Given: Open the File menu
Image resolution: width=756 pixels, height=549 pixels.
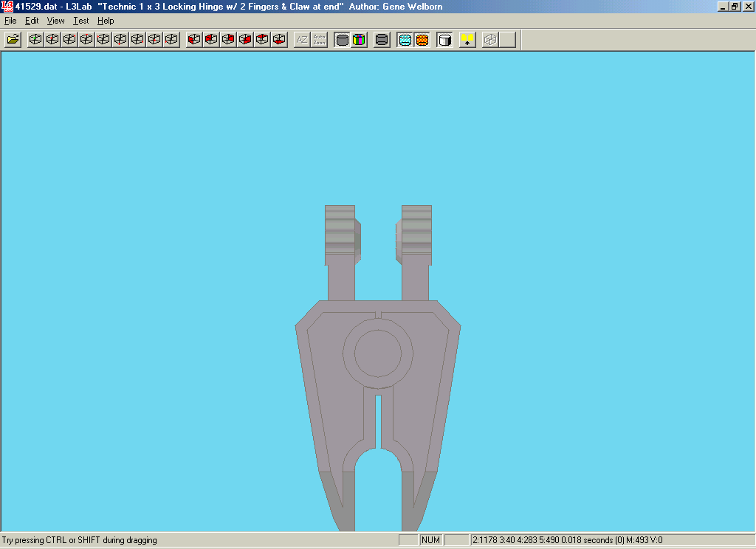Looking at the screenshot, I should pos(10,21).
